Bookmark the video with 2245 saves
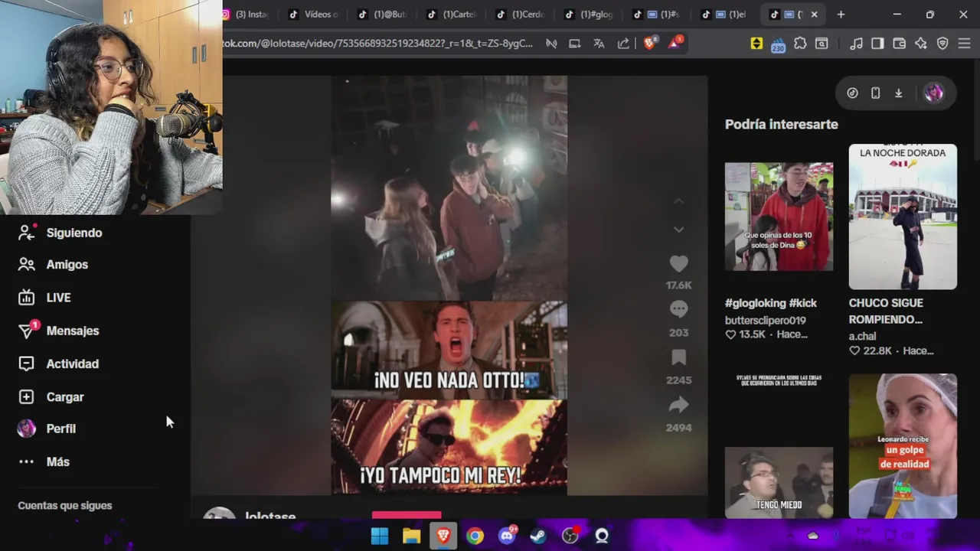This screenshot has height=551, width=980. (x=678, y=357)
